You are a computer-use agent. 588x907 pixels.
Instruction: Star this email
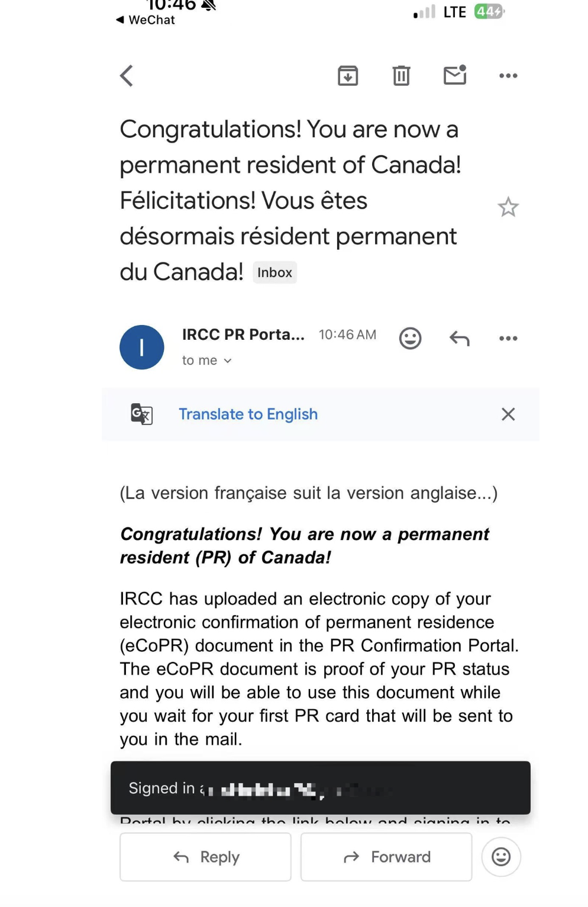pyautogui.click(x=508, y=207)
